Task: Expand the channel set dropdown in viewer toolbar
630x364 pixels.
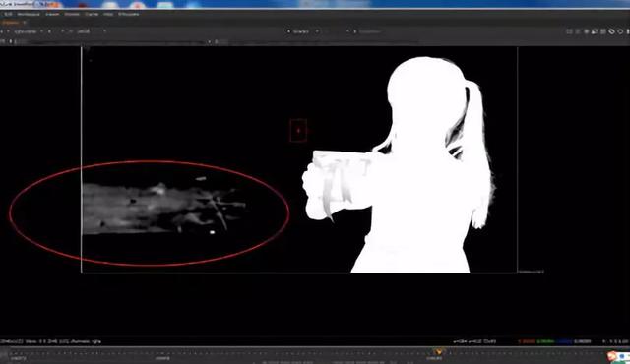Action: (x=29, y=31)
